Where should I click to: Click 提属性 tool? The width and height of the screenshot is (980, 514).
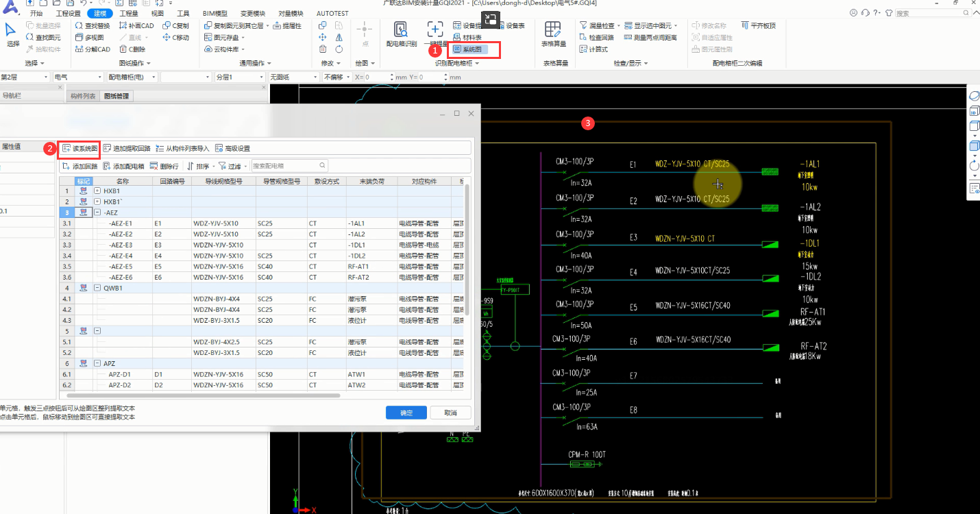pyautogui.click(x=286, y=25)
